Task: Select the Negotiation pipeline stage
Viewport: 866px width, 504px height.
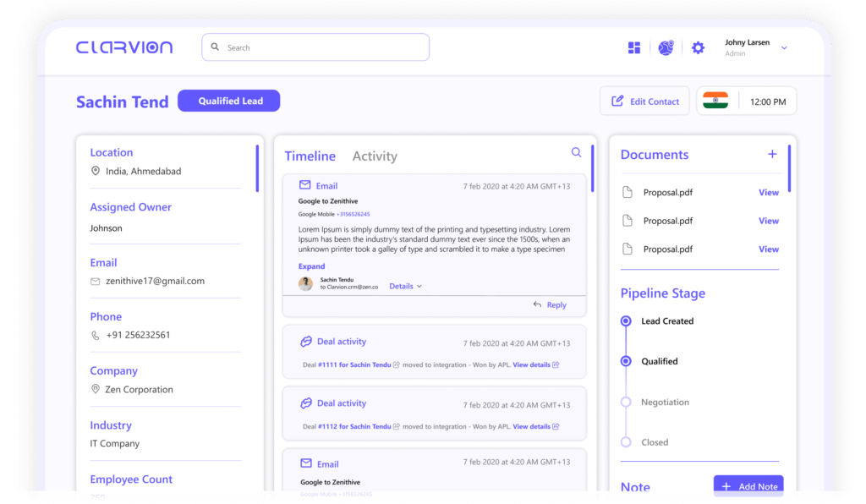Action: pos(626,403)
